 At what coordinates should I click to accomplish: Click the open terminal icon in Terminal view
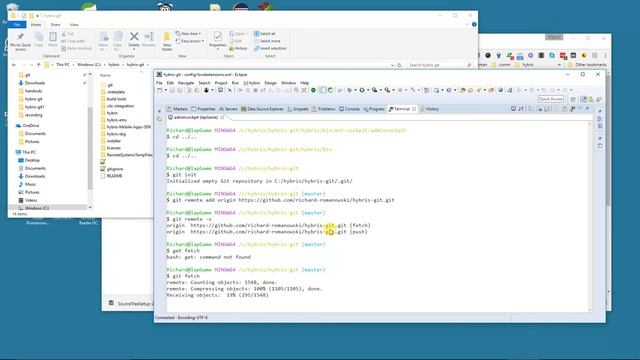[513, 109]
